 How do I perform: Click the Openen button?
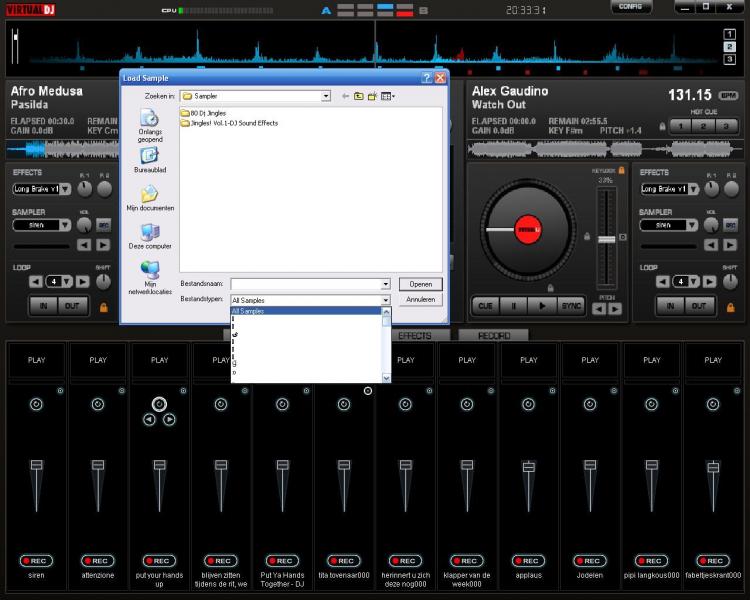420,284
